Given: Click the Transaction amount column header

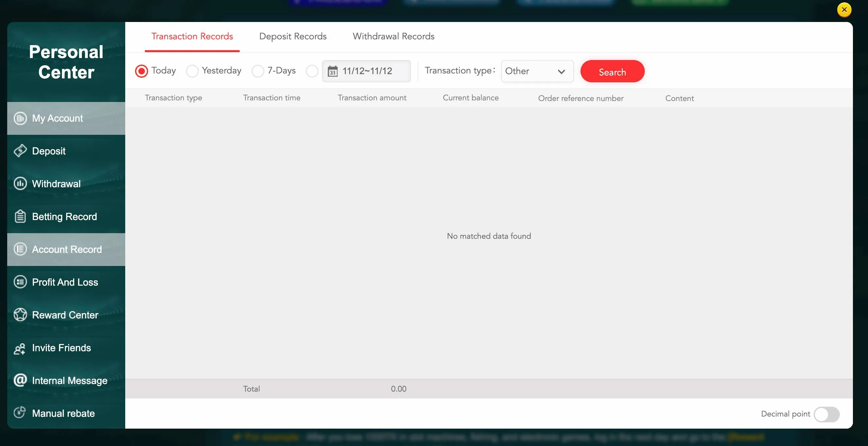Looking at the screenshot, I should coord(372,98).
